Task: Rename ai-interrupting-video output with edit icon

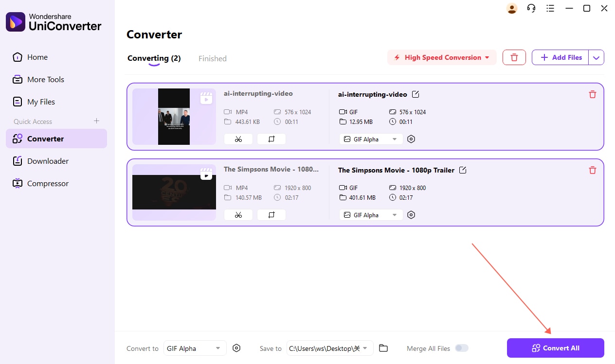Action: tap(416, 94)
